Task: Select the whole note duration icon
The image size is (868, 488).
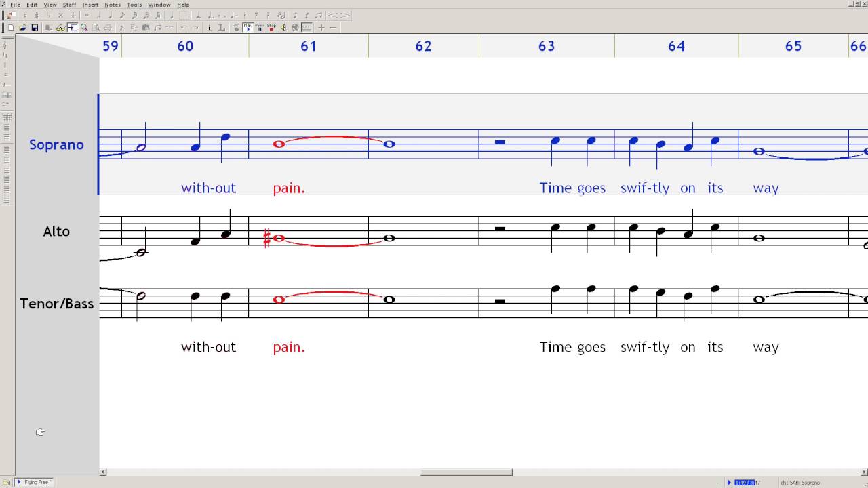Action: pos(87,15)
